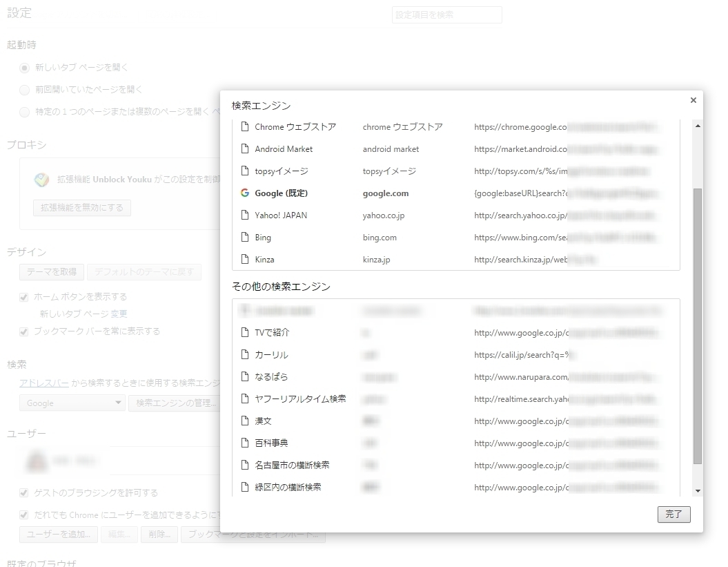Click the Kinza row page icon
This screenshot has width=728, height=567.
coord(245,260)
